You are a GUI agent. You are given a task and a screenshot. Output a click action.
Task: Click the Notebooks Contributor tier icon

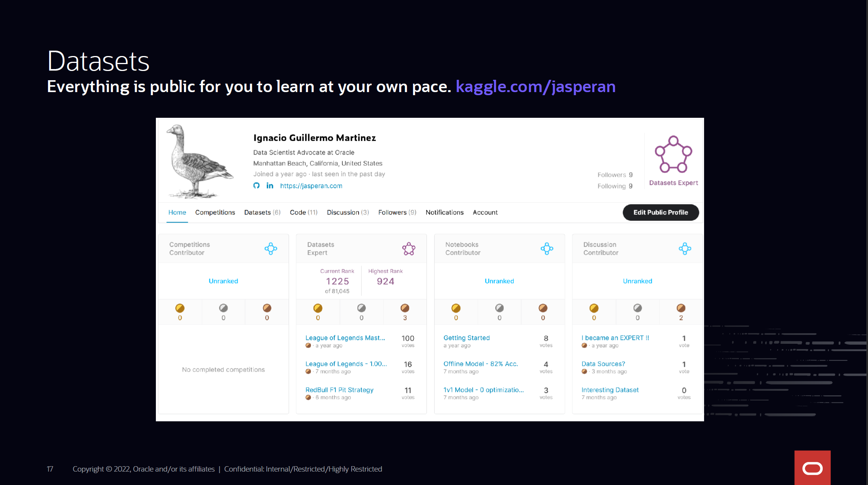coord(547,249)
